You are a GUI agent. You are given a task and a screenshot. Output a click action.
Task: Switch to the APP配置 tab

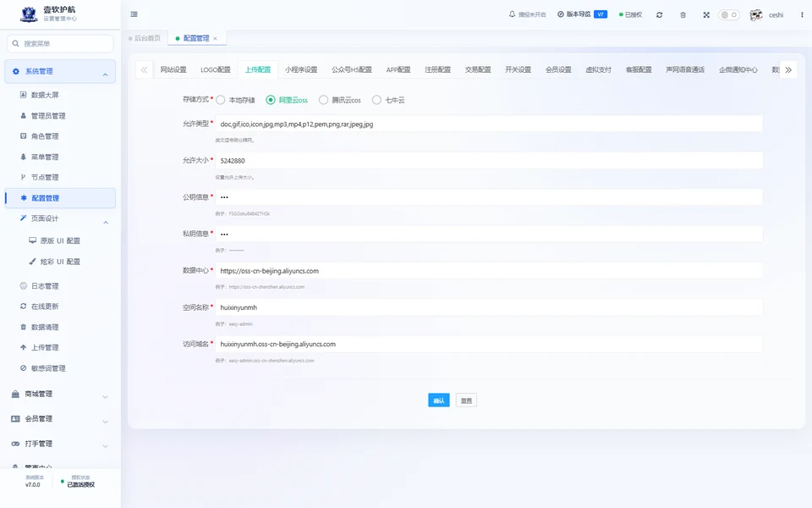(398, 69)
